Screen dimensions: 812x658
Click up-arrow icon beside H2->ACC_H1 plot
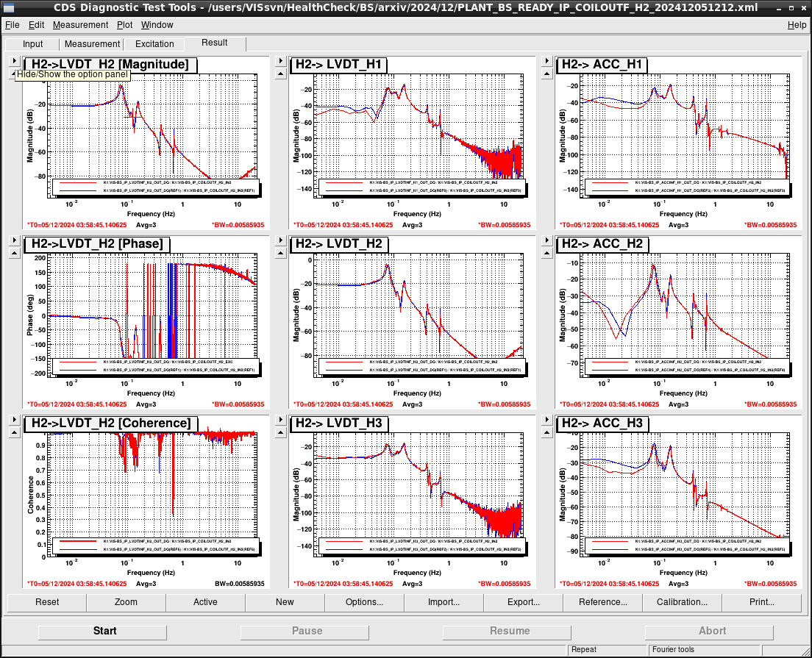[x=547, y=74]
